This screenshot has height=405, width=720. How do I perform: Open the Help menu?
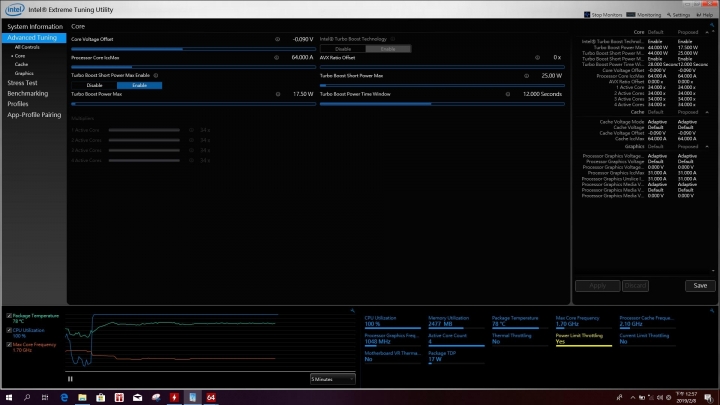[705, 15]
